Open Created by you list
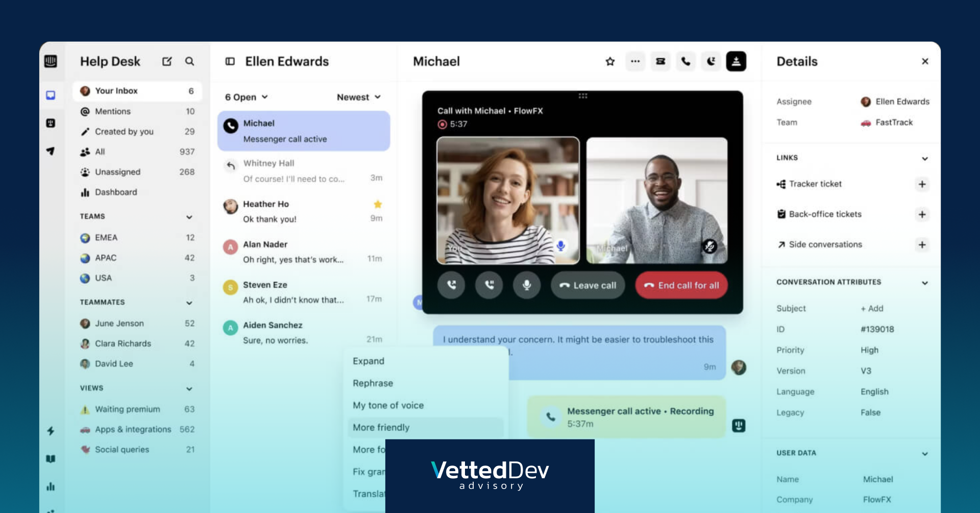 pos(137,131)
